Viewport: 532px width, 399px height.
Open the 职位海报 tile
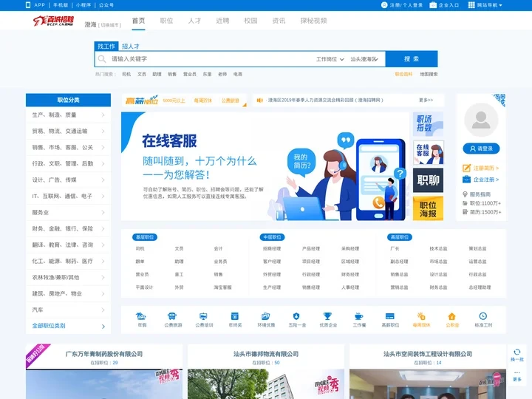[428, 208]
